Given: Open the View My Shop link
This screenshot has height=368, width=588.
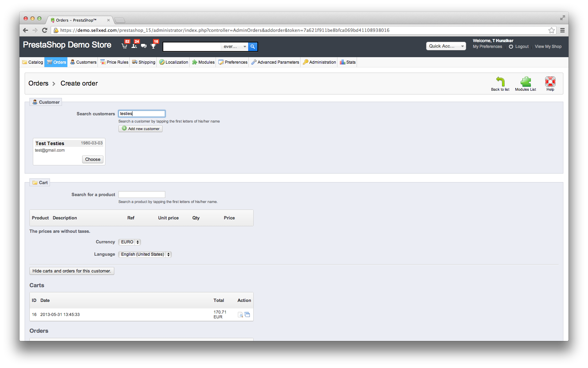Looking at the screenshot, I should [x=548, y=47].
